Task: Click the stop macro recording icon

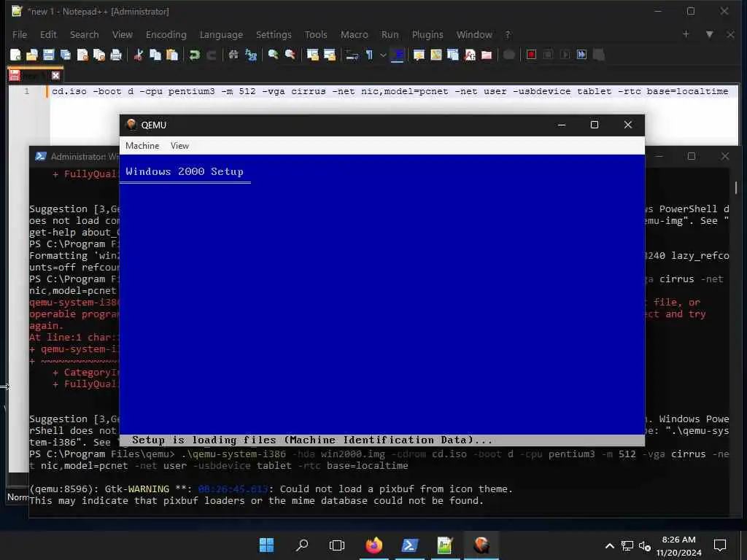Action: 548,55
